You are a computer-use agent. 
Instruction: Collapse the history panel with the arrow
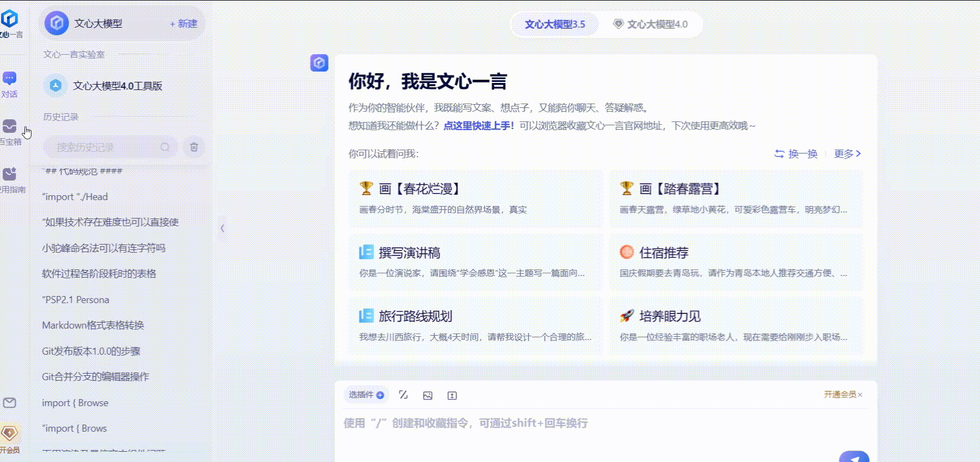click(222, 228)
